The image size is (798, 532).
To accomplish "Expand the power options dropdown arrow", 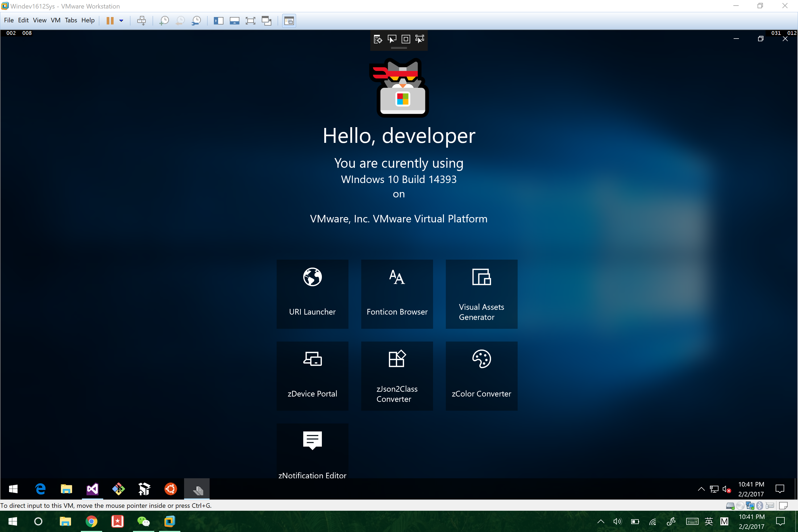I will pyautogui.click(x=121, y=21).
